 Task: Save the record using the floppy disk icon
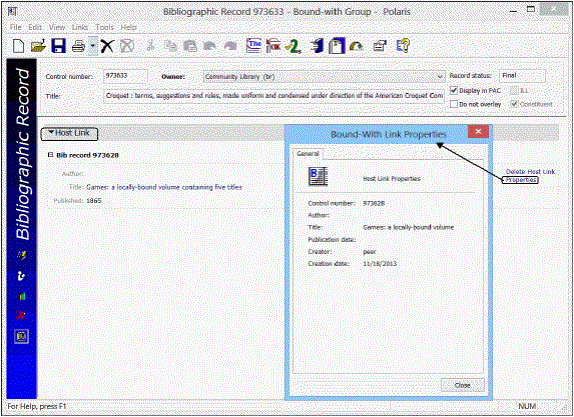[58, 46]
